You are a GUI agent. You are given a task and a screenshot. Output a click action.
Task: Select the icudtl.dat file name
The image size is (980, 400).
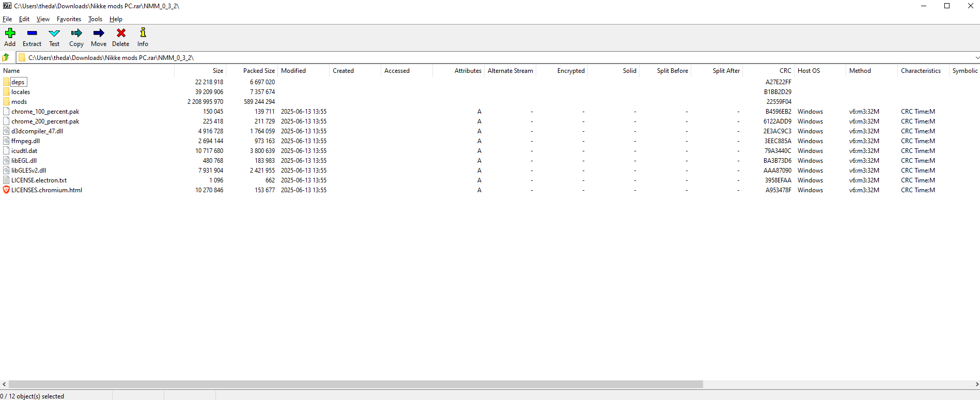pyautogui.click(x=24, y=151)
